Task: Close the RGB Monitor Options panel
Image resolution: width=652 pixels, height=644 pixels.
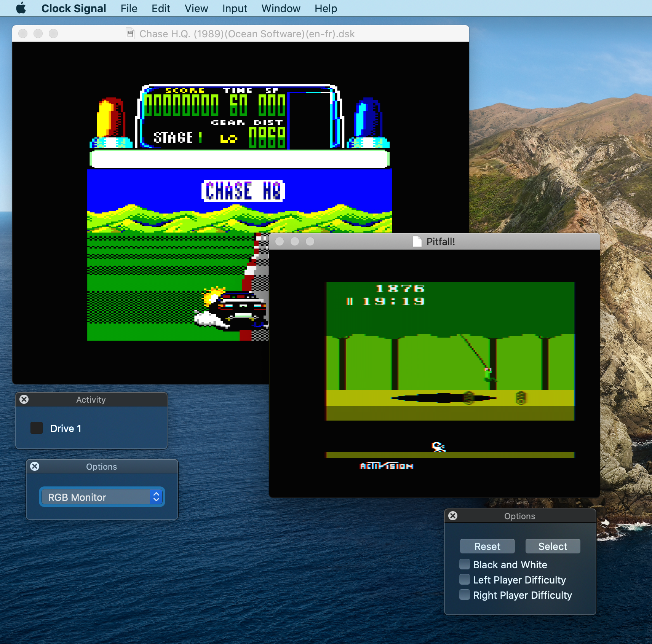Action: click(35, 466)
